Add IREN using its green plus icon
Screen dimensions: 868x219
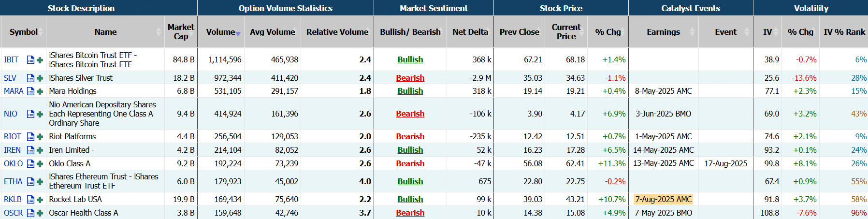click(x=40, y=150)
